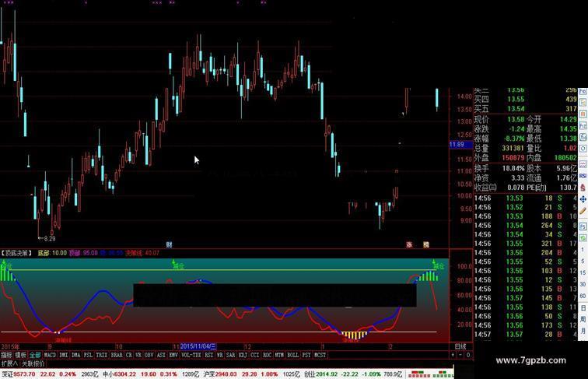Switch to the EMV indicator tab
The image size is (588, 379).
[173, 355]
